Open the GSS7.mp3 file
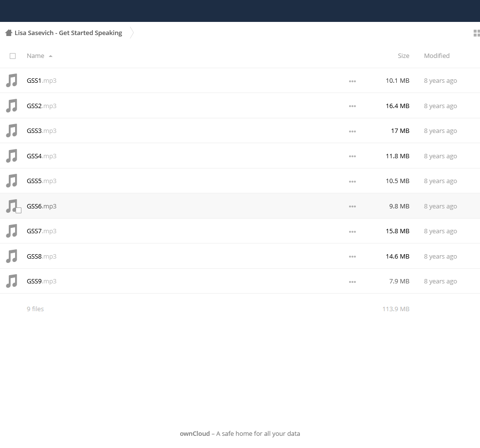The image size is (480, 448). coord(42,231)
